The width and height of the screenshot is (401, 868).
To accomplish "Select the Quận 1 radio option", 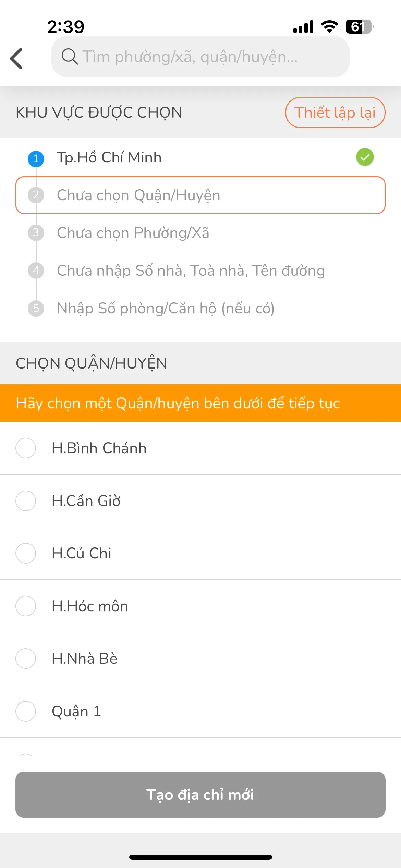I will point(26,711).
